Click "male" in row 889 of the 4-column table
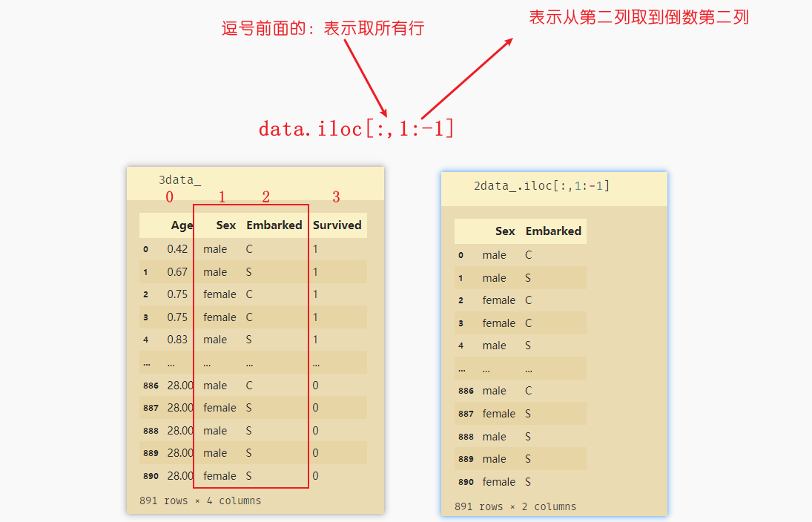812x522 pixels. (x=215, y=453)
